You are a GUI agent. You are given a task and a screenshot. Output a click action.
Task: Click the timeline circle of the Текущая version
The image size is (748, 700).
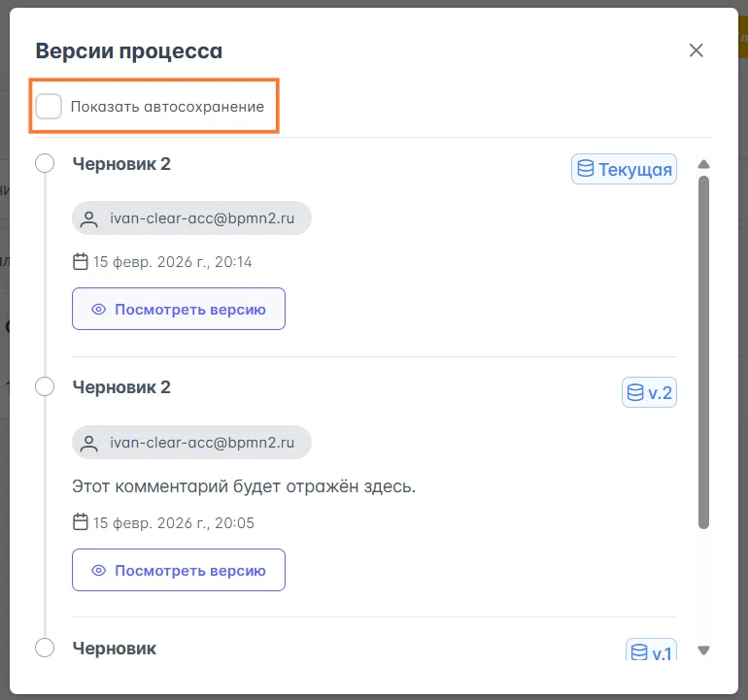click(45, 163)
